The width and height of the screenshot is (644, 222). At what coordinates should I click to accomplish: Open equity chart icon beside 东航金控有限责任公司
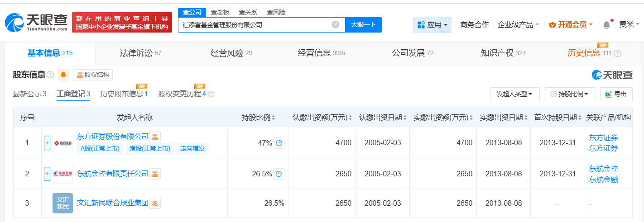click(x=155, y=174)
